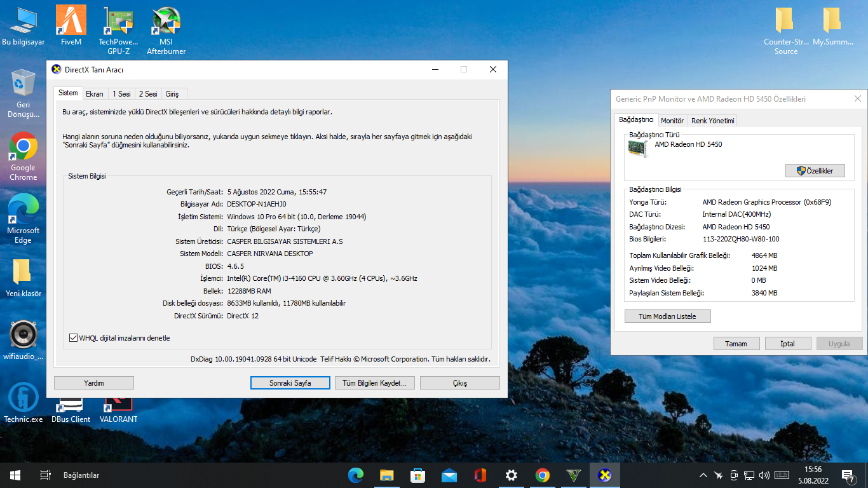
Task: Open the Renk Yönetimi tab
Action: (713, 121)
